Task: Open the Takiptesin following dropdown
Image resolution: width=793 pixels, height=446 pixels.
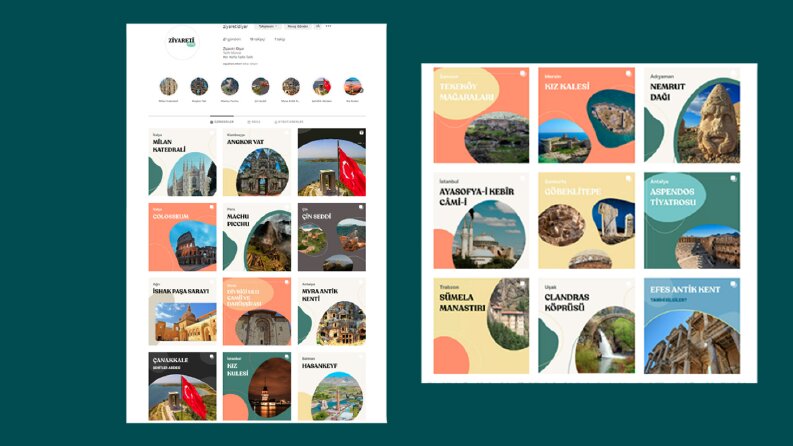Action: click(268, 26)
